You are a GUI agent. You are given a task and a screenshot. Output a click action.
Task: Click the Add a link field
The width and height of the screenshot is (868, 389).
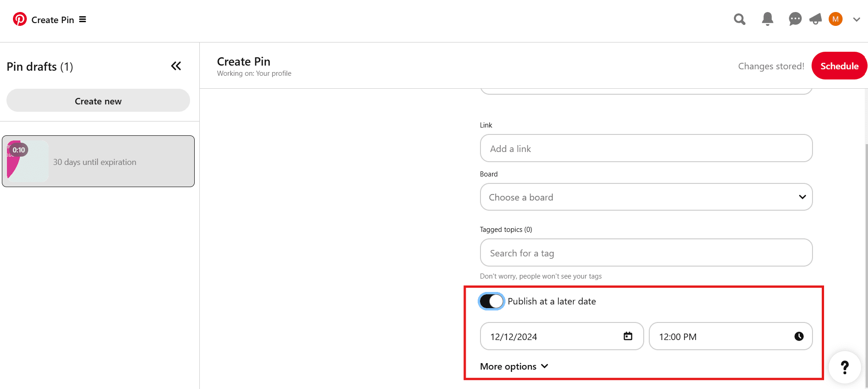click(646, 148)
